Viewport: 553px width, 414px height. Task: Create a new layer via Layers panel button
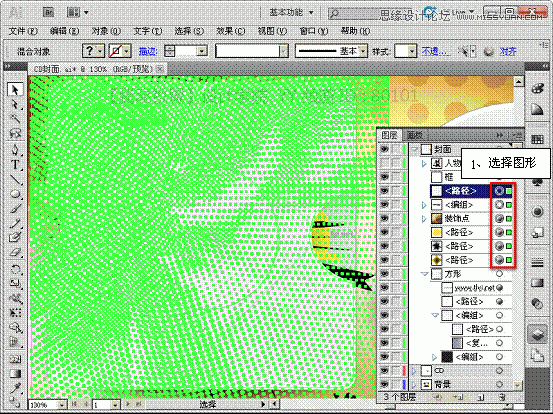tap(481, 397)
